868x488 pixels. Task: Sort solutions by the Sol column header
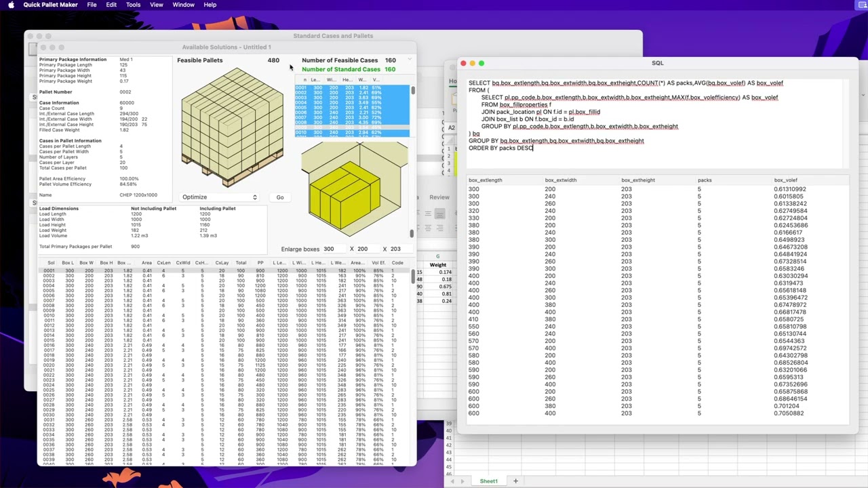[51, 263]
